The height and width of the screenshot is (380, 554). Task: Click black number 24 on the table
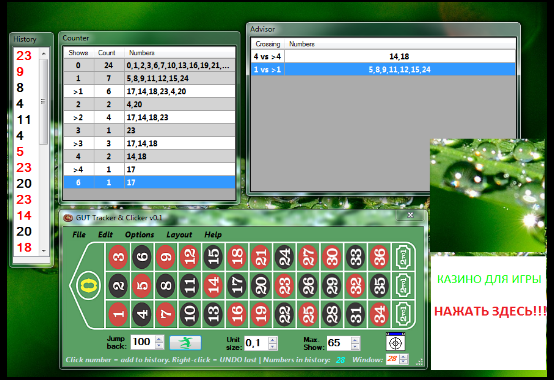(284, 257)
